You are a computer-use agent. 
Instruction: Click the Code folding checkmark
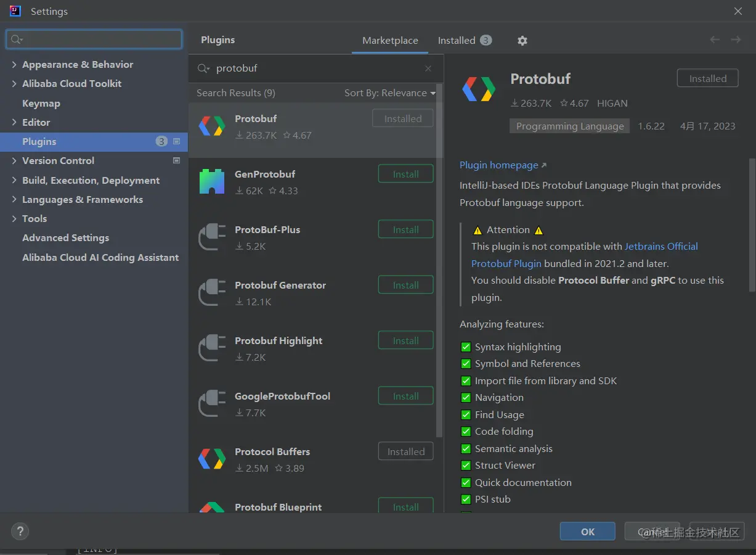point(466,432)
